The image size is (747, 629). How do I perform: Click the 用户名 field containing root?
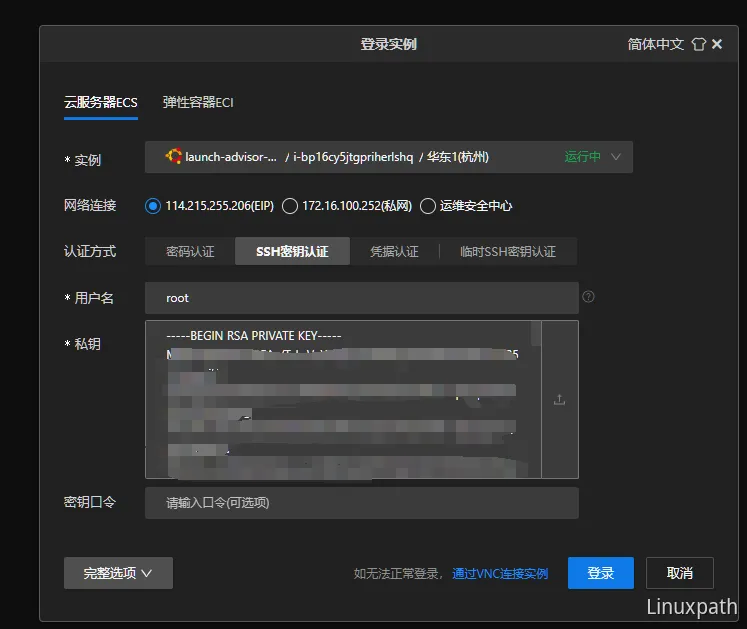pos(362,298)
